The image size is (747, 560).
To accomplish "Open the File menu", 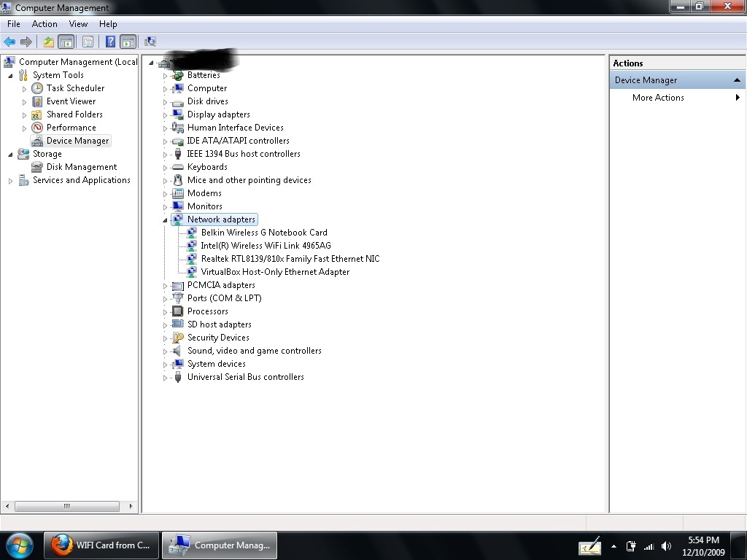I will click(x=13, y=24).
